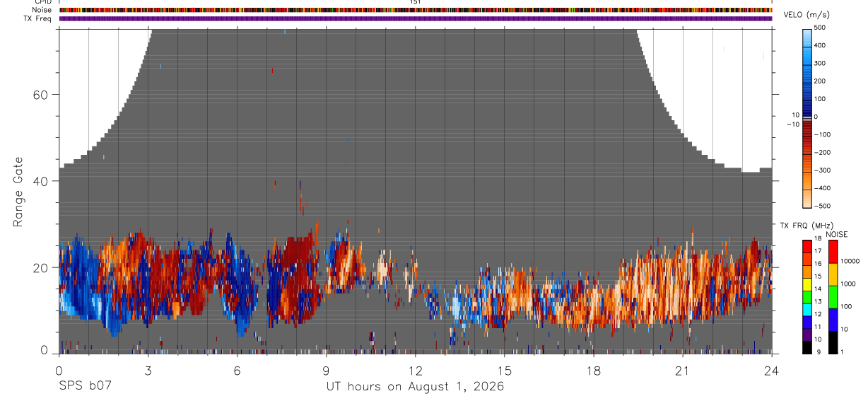868x401 pixels.
Task: Click the TX FRQ (MHz) color scale
Action: 807,297
